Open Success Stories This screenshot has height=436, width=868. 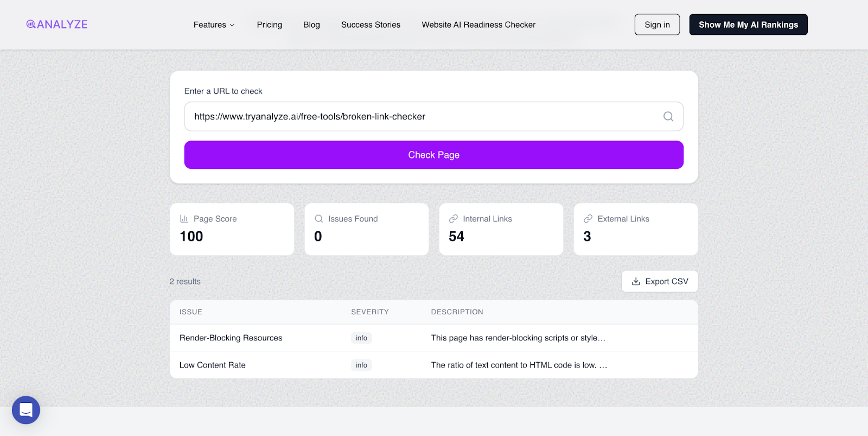pos(371,24)
